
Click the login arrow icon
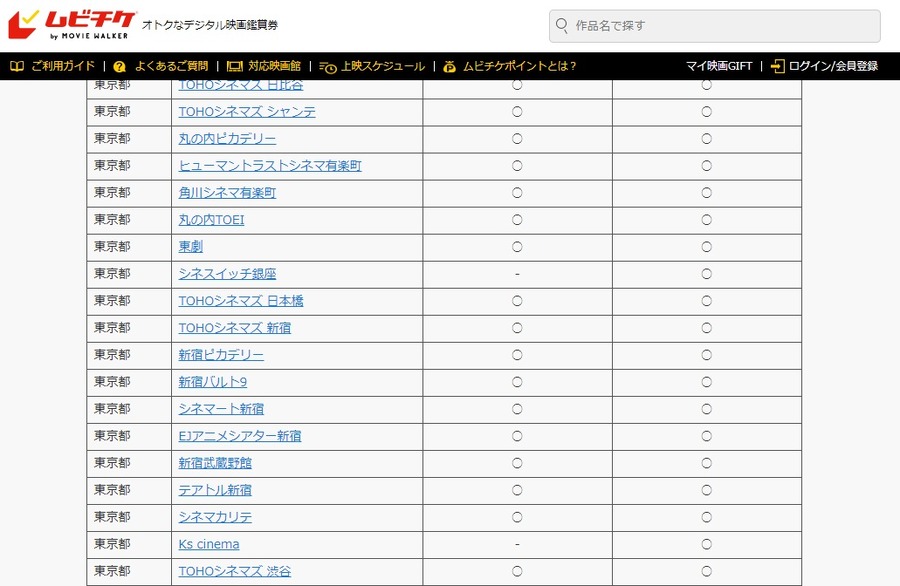click(x=777, y=67)
